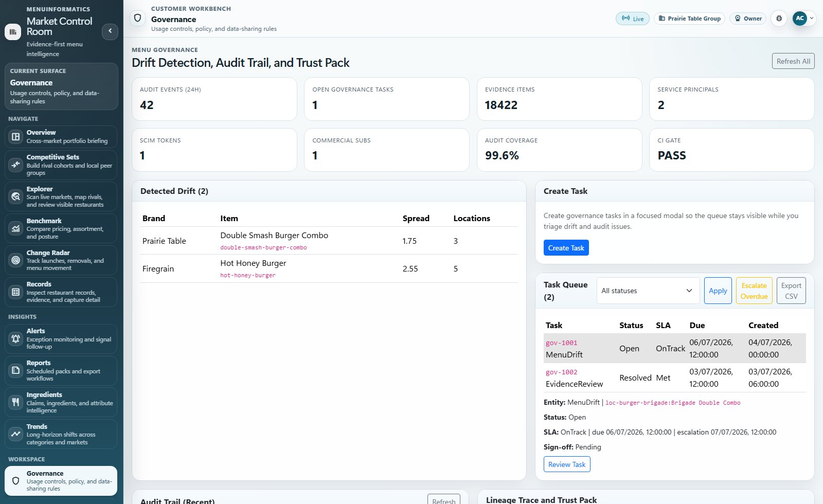
Task: Open the All statuses dropdown
Action: click(x=648, y=291)
